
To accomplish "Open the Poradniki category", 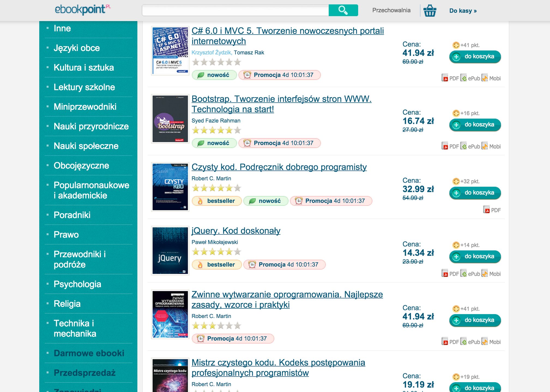I will (72, 215).
